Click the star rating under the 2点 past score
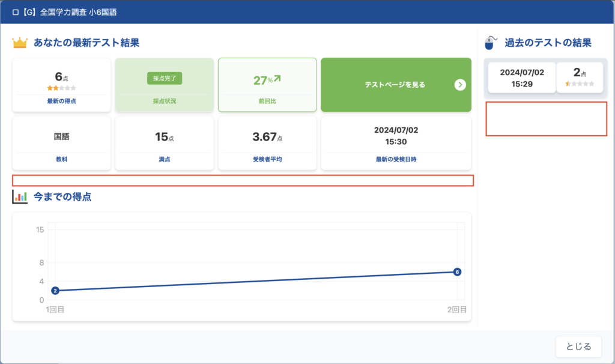615x364 pixels. [580, 83]
